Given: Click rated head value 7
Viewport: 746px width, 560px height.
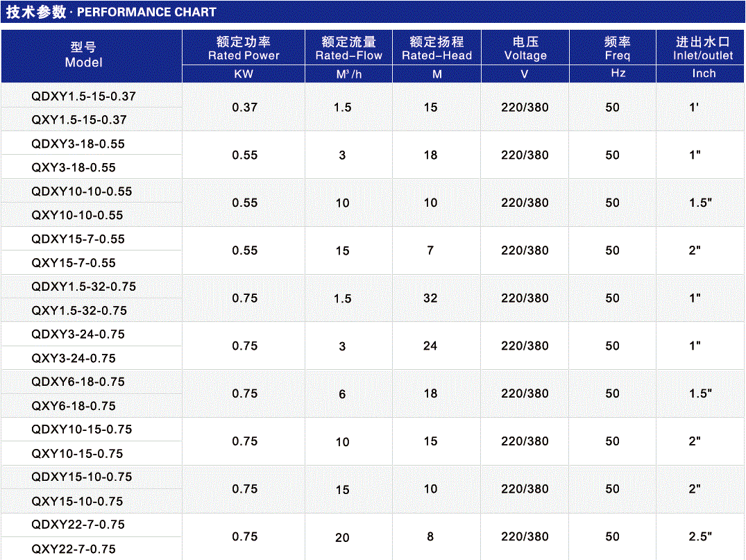Looking at the screenshot, I should [x=430, y=251].
